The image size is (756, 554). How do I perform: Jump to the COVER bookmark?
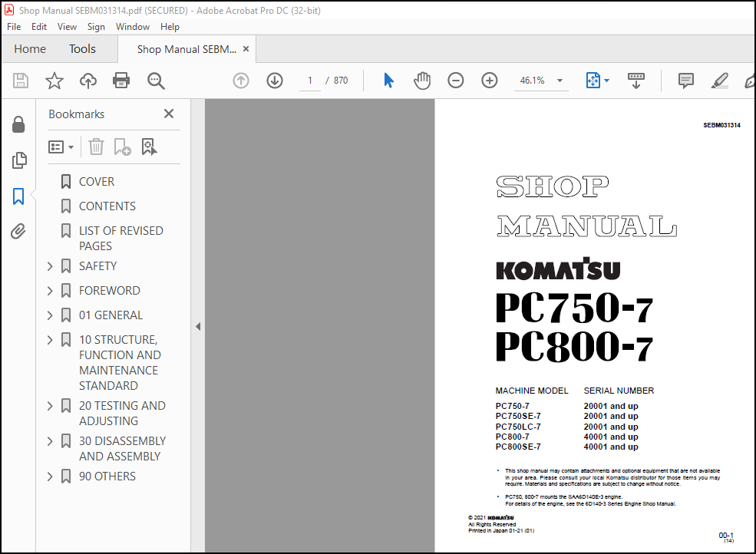pos(97,182)
